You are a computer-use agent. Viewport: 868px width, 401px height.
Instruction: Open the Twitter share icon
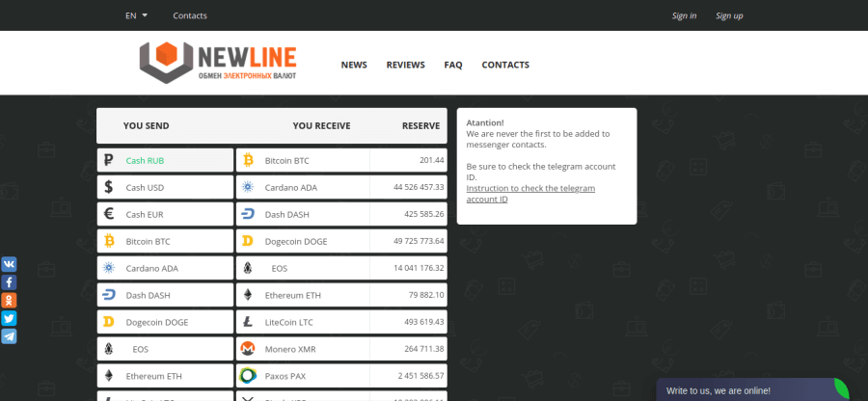tap(9, 319)
